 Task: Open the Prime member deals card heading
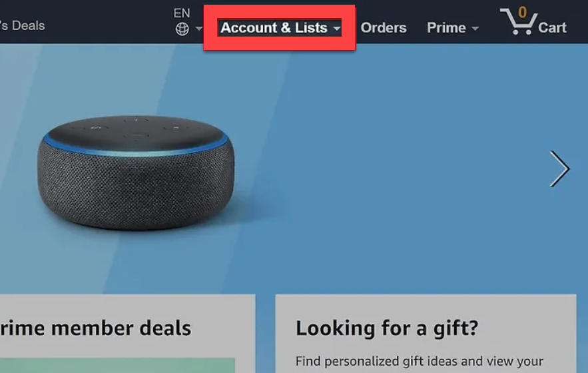[x=96, y=328]
